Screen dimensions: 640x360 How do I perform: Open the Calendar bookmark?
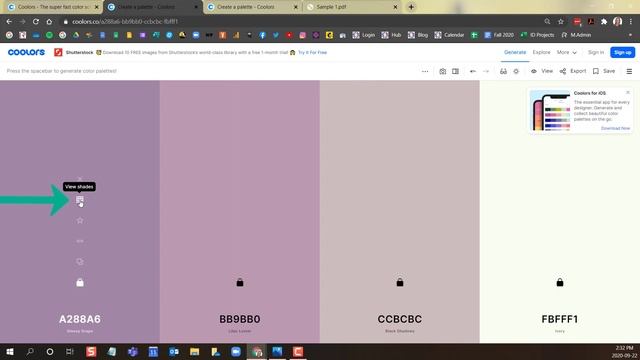(449, 35)
